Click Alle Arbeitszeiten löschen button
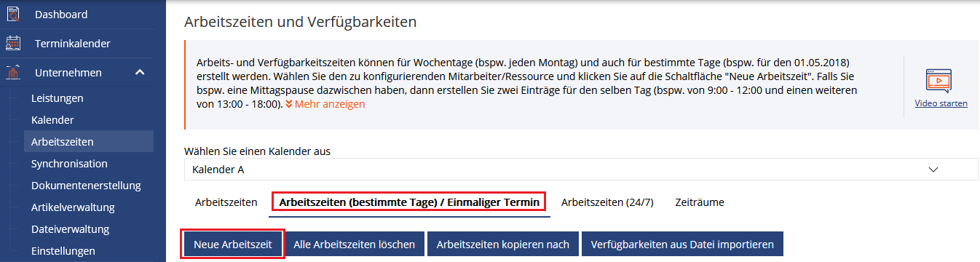Screen dimensions: 980x262 pyautogui.click(x=354, y=245)
